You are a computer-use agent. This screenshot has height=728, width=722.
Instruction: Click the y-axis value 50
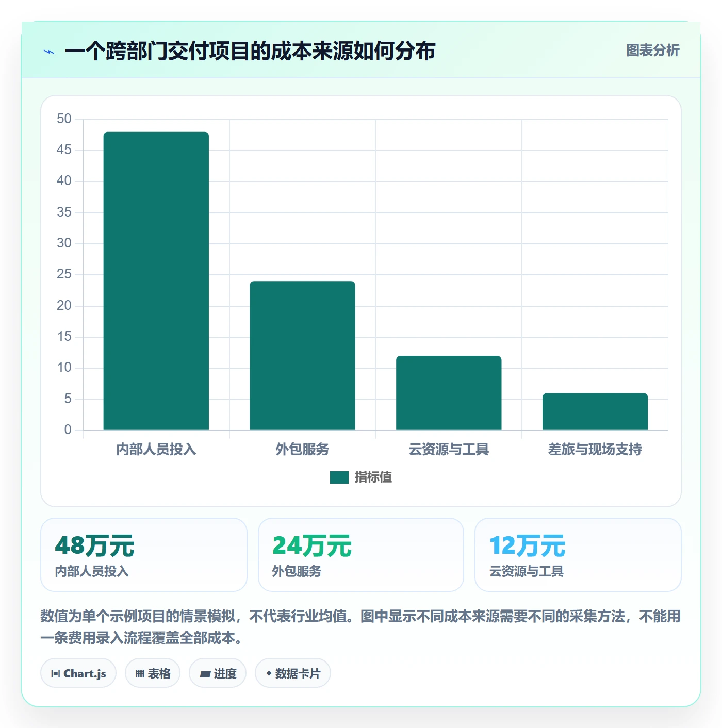[x=64, y=119]
